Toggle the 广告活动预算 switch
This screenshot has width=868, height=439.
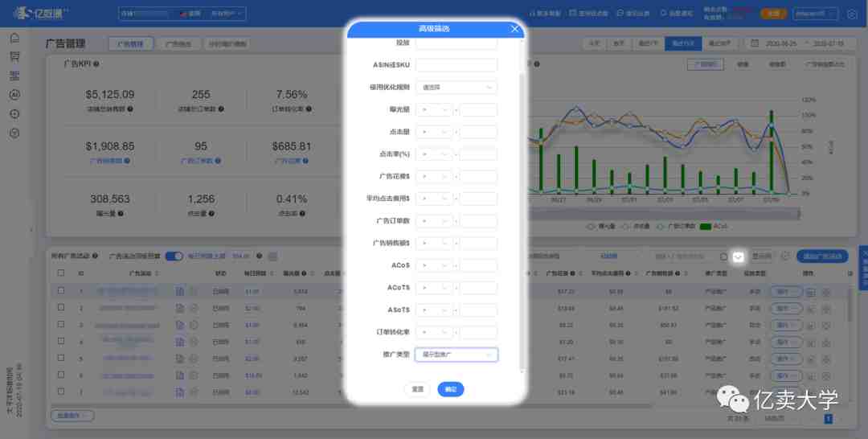point(174,256)
